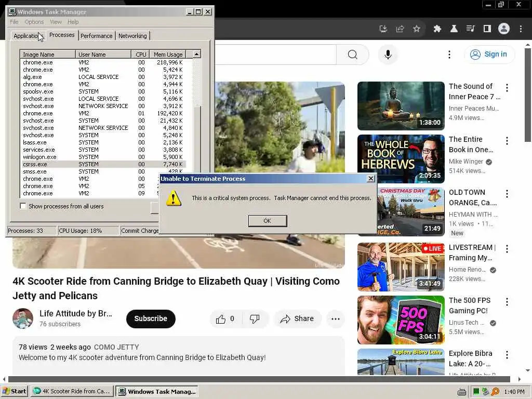Click the Chrome labs flask icon
Image resolution: width=532 pixels, height=399 pixels.
[454, 29]
